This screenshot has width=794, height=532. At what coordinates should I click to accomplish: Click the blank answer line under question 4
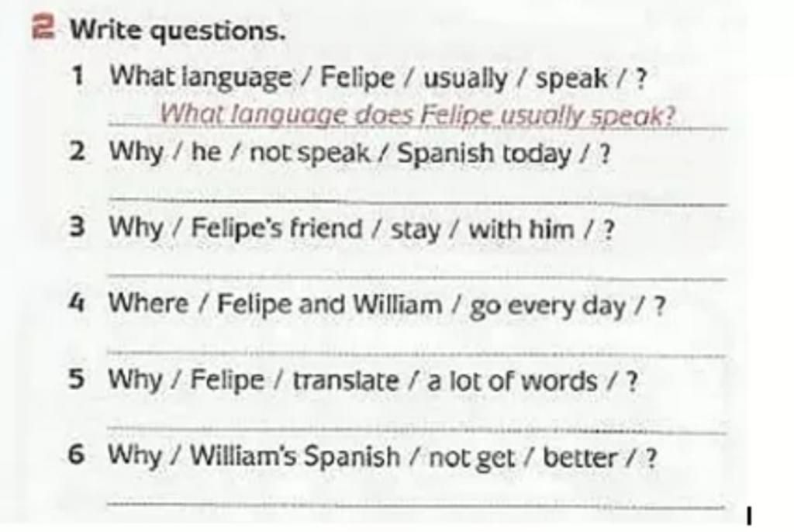click(x=418, y=353)
